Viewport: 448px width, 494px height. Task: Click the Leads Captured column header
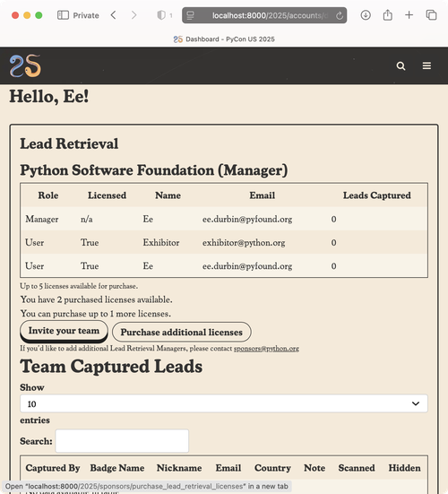377,195
